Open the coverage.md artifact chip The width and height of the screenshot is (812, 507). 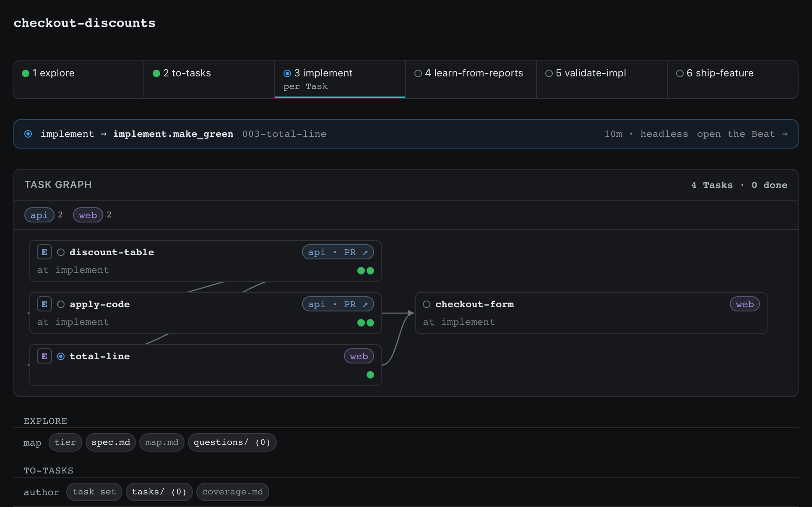pos(233,492)
